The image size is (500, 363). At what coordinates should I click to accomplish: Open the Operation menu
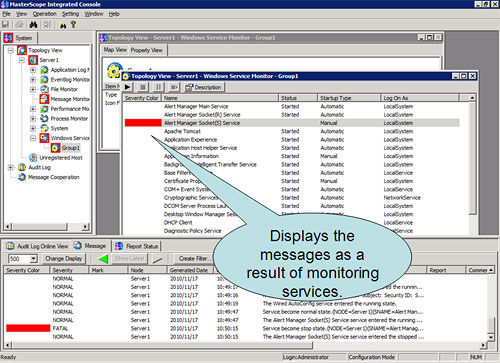(x=44, y=14)
